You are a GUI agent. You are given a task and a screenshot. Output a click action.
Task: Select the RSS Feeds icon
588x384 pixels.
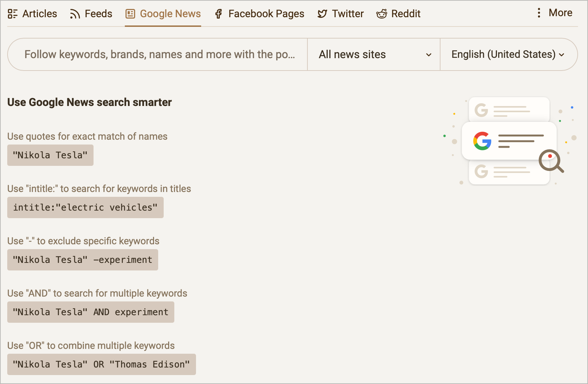74,13
